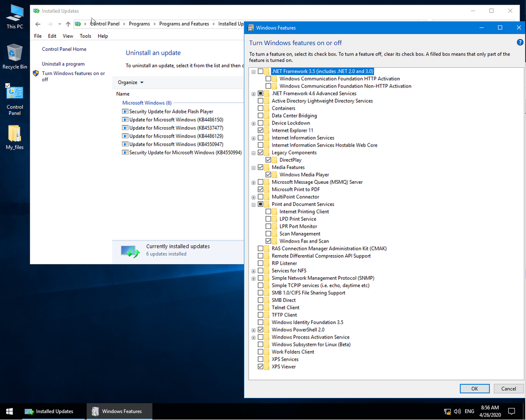Expand .NET Framework 4.6 Advanced Services
This screenshot has height=420, width=526.
254,94
